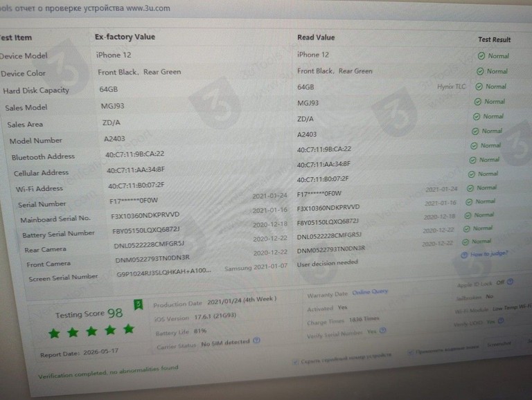Click the last green rating star
The height and width of the screenshot is (400, 532).
(129, 329)
